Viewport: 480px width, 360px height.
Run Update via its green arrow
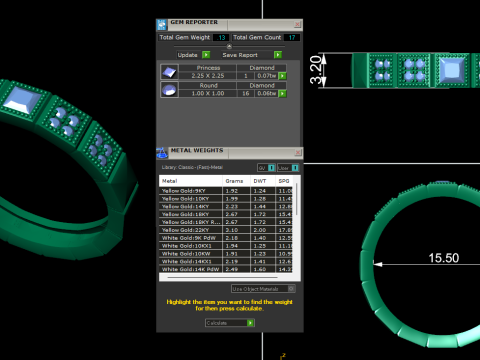coord(206,55)
